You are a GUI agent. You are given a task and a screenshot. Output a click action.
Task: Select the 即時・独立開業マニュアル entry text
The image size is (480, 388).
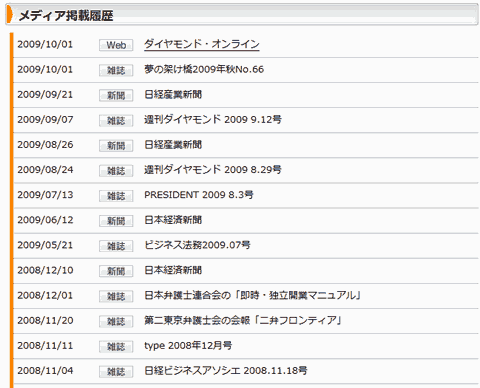pos(252,295)
